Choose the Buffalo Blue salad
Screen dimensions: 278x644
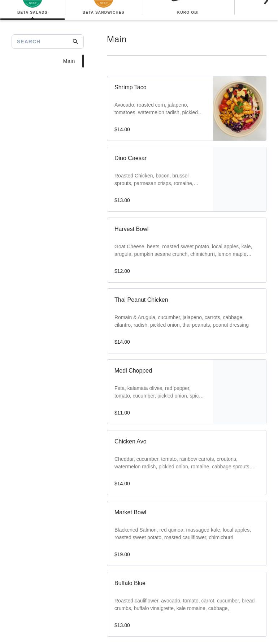tap(186, 604)
